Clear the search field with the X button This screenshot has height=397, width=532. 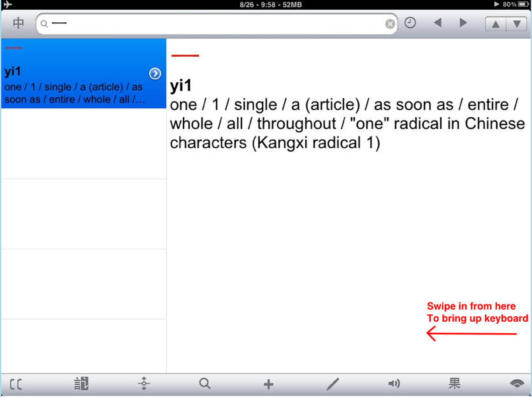[x=390, y=24]
